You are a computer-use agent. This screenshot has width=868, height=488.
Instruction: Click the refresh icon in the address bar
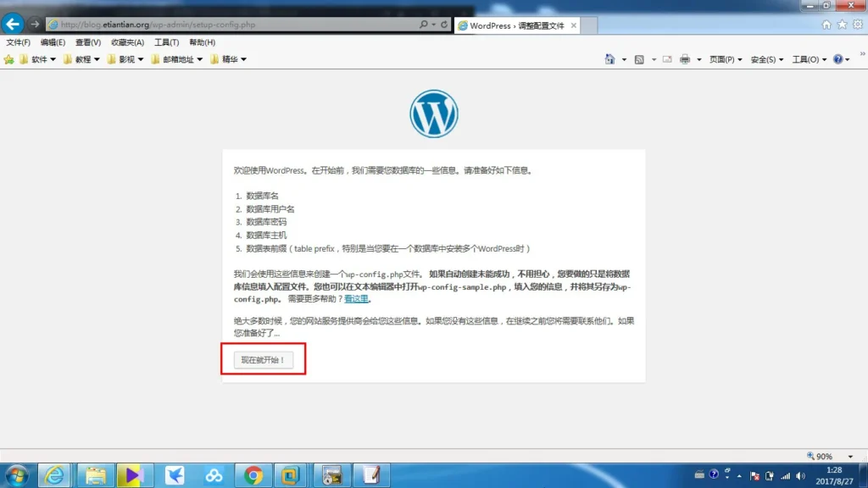444,25
